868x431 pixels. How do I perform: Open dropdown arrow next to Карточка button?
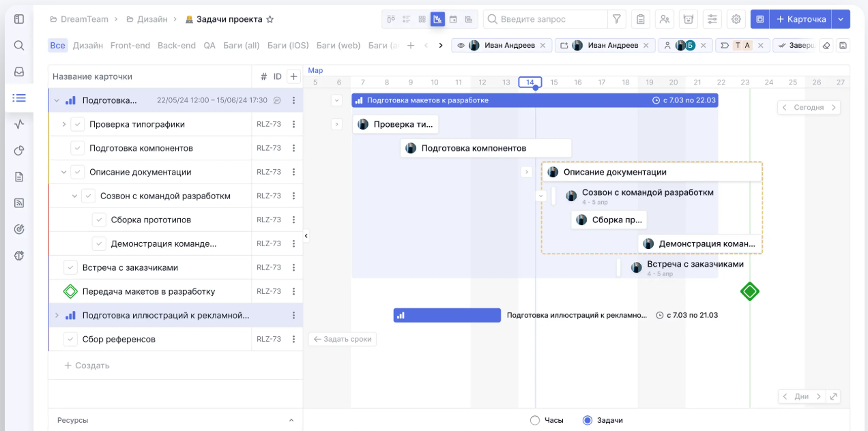(841, 19)
